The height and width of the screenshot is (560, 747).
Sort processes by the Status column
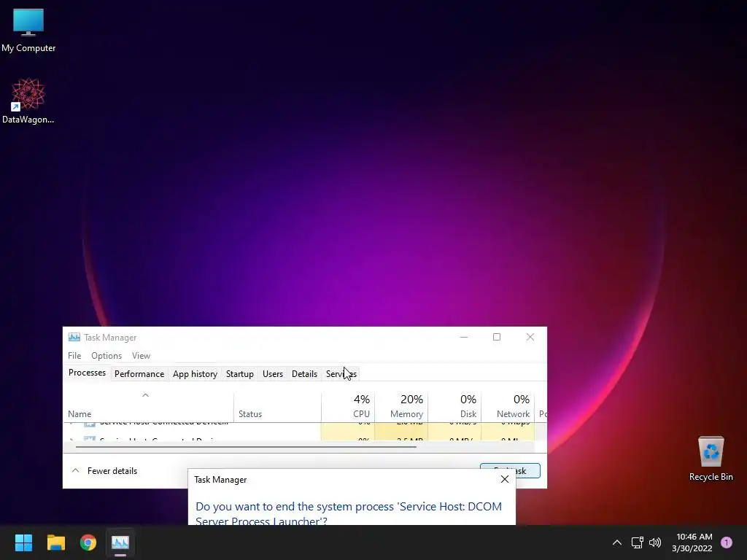coord(277,407)
